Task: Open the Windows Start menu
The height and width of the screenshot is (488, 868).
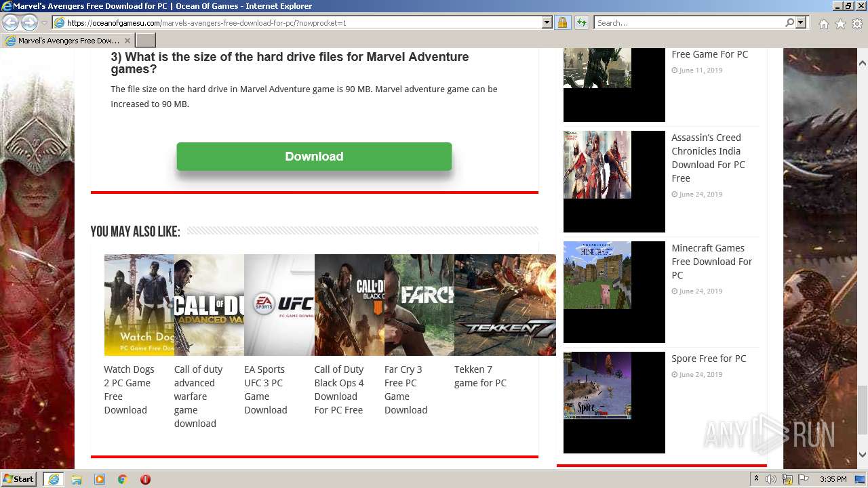Action: (x=19, y=479)
